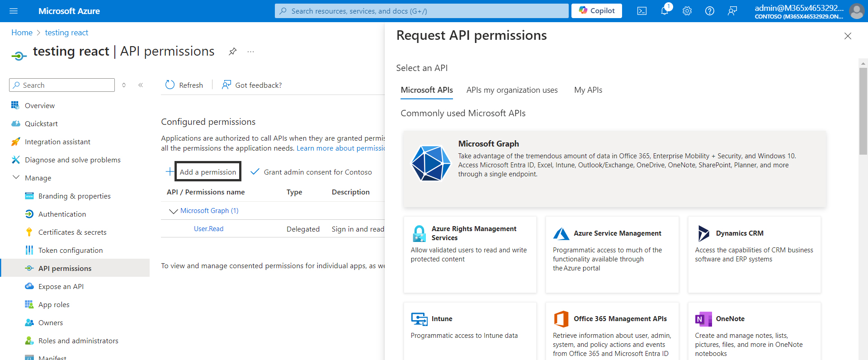The width and height of the screenshot is (868, 360).
Task: Switch to the Microsoft APIs tab
Action: [x=427, y=90]
